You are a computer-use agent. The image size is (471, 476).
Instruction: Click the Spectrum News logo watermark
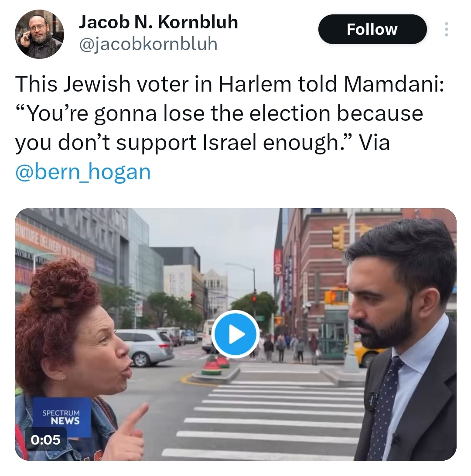pos(61,417)
